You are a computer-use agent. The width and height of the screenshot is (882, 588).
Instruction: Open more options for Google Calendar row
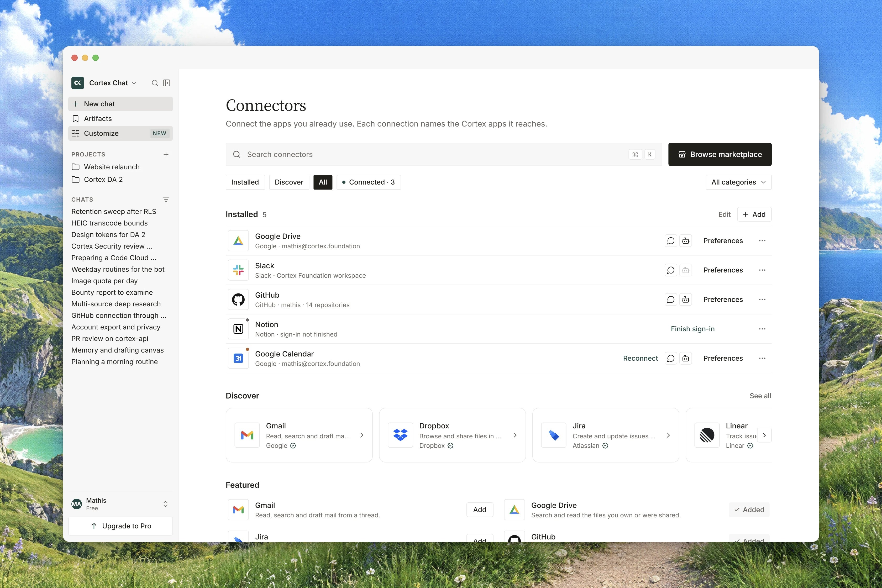762,359
